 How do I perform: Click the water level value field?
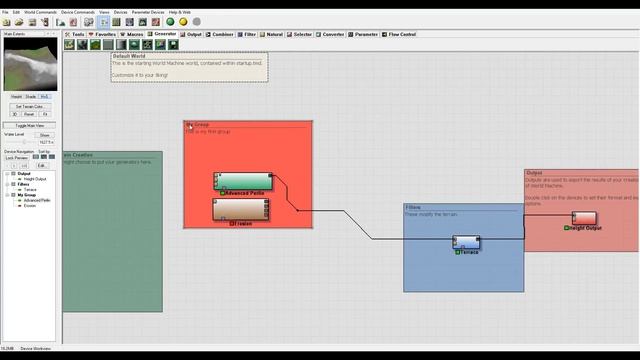coord(46,142)
